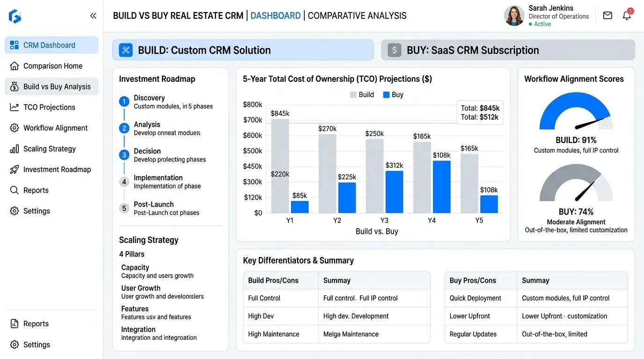Click the TCO Projections chart icon
Screen dimensions: 644x359
click(15, 107)
